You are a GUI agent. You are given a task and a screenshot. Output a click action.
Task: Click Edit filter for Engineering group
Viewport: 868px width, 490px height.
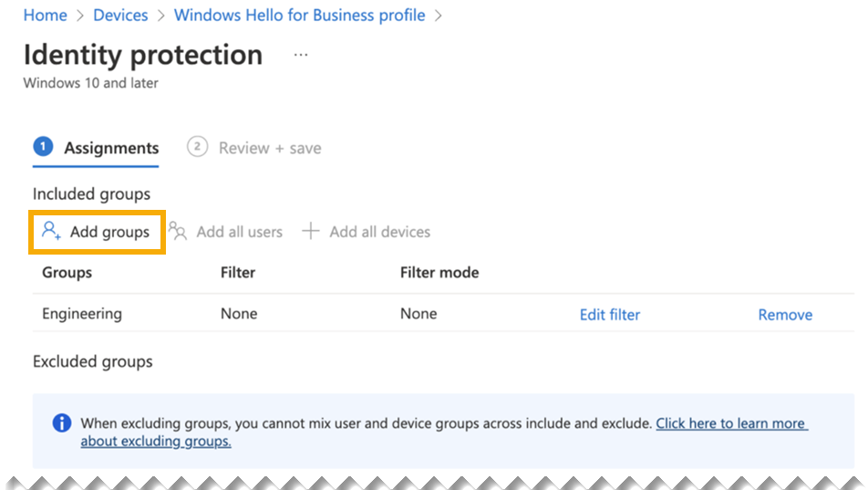(610, 315)
